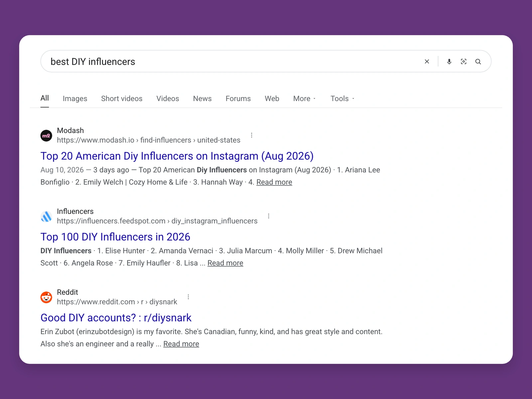The image size is (532, 399).
Task: Open search by image lens icon
Action: 464,62
